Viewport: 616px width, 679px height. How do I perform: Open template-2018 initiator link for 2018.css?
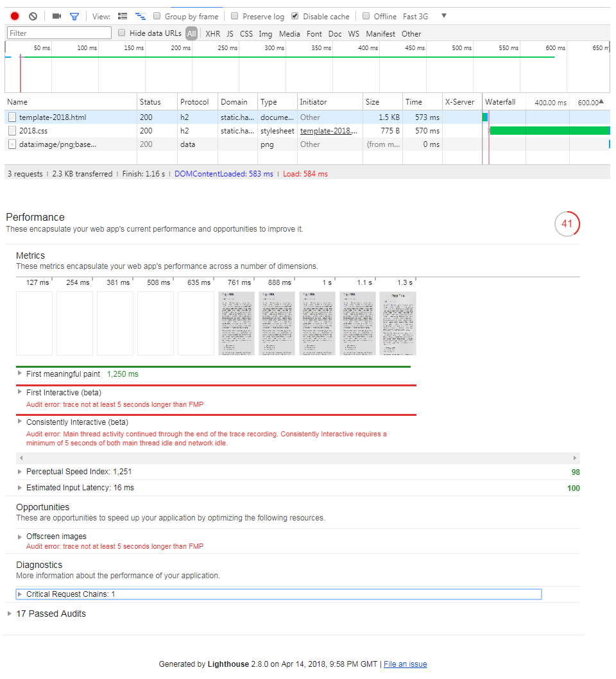329,131
